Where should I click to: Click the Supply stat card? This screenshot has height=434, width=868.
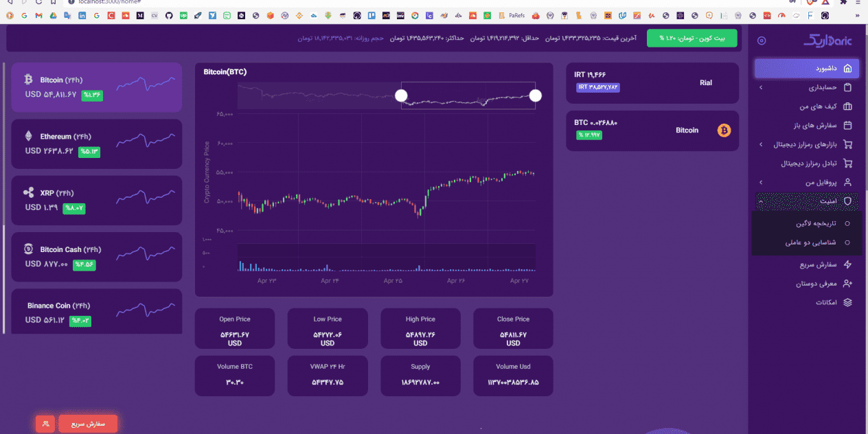pyautogui.click(x=420, y=376)
